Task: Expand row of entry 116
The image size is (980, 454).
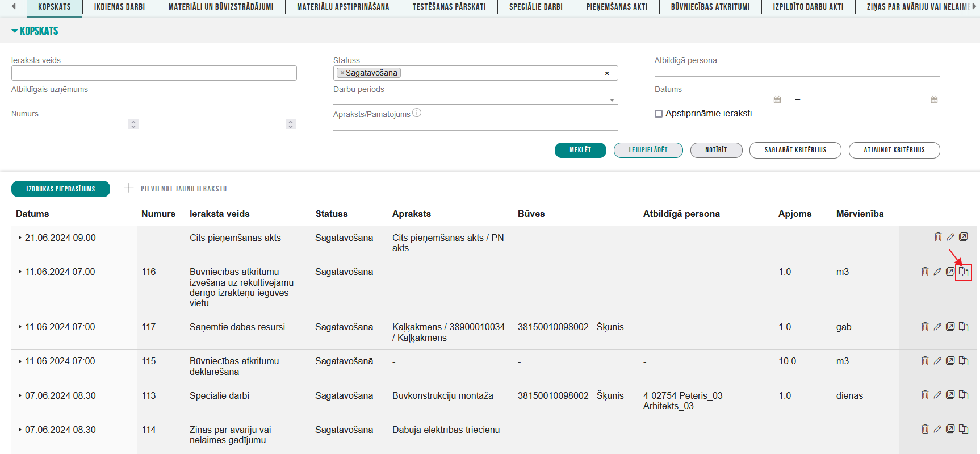Action: (20, 272)
